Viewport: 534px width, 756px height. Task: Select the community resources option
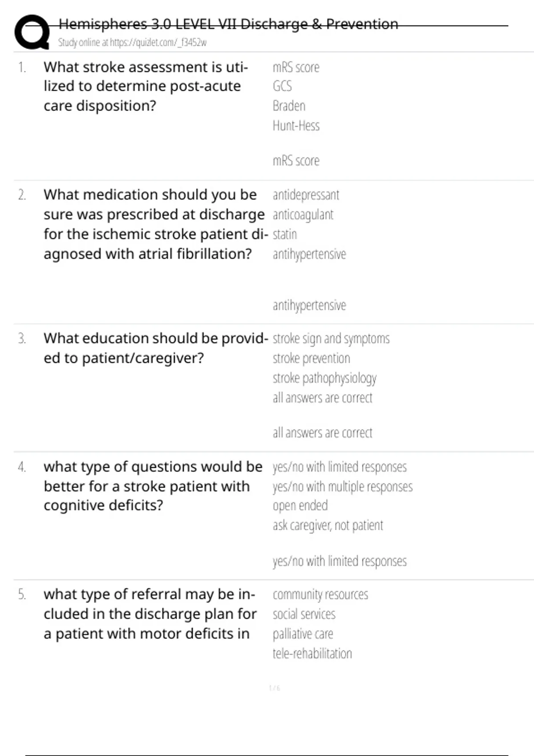(320, 595)
